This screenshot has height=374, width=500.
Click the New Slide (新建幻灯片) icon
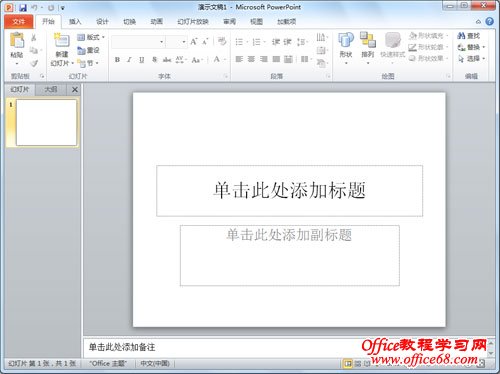62,40
